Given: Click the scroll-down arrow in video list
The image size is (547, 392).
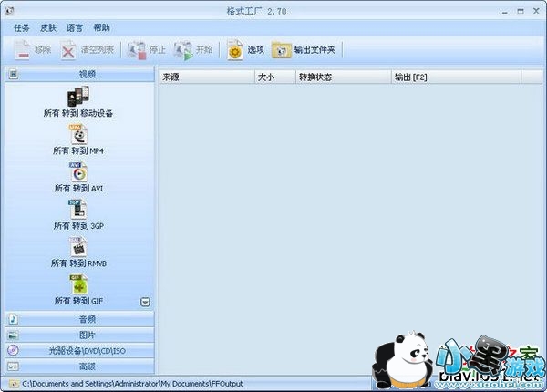Looking at the screenshot, I should (x=145, y=302).
